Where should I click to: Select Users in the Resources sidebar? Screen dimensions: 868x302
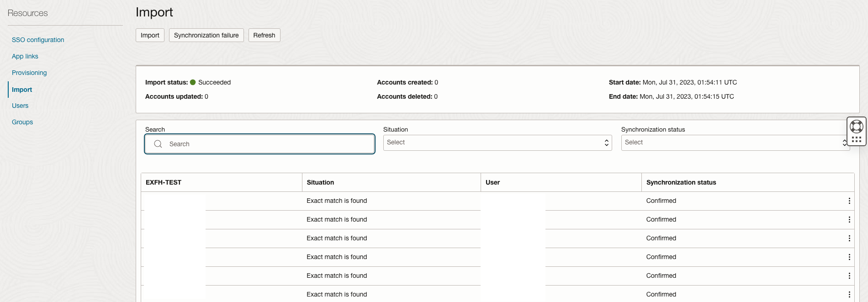[x=20, y=106]
